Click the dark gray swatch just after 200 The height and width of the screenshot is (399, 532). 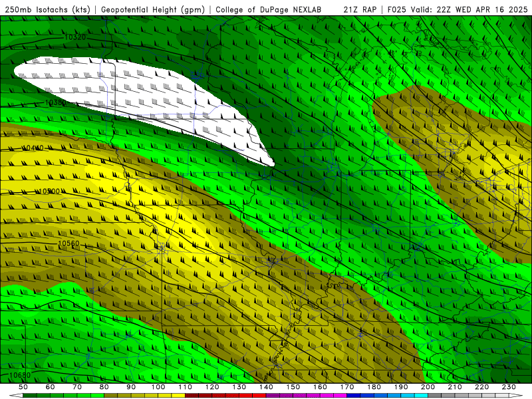[x=435, y=396]
